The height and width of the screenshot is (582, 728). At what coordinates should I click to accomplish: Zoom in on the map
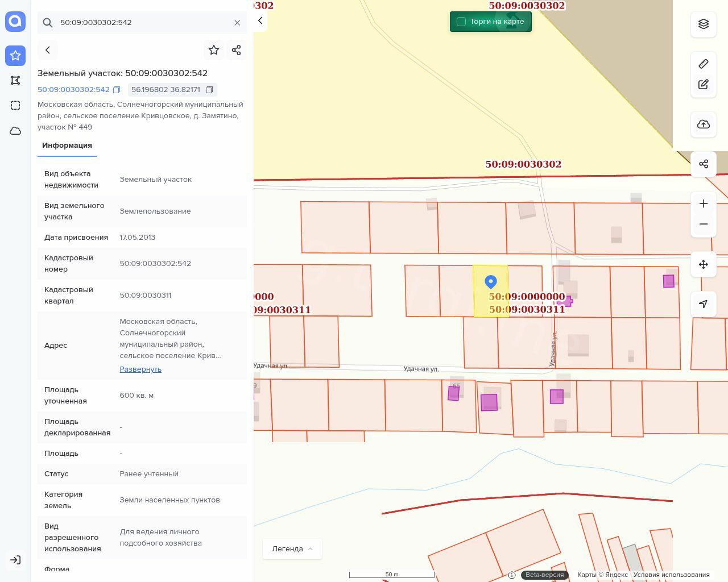click(704, 203)
